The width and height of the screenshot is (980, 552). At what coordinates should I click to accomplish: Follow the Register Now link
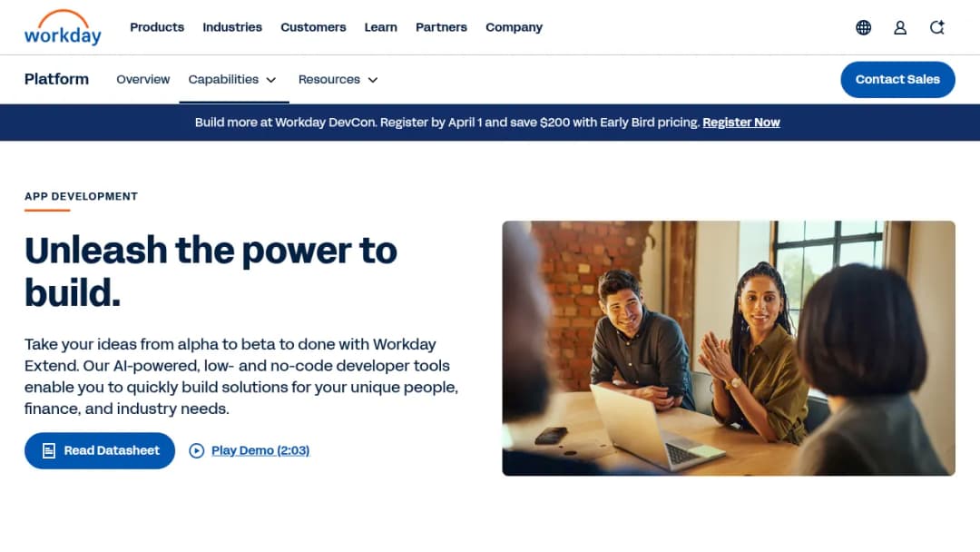[x=741, y=123]
